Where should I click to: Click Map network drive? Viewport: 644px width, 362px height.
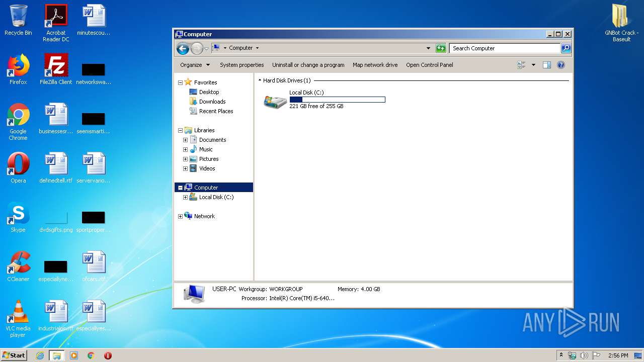click(x=375, y=65)
